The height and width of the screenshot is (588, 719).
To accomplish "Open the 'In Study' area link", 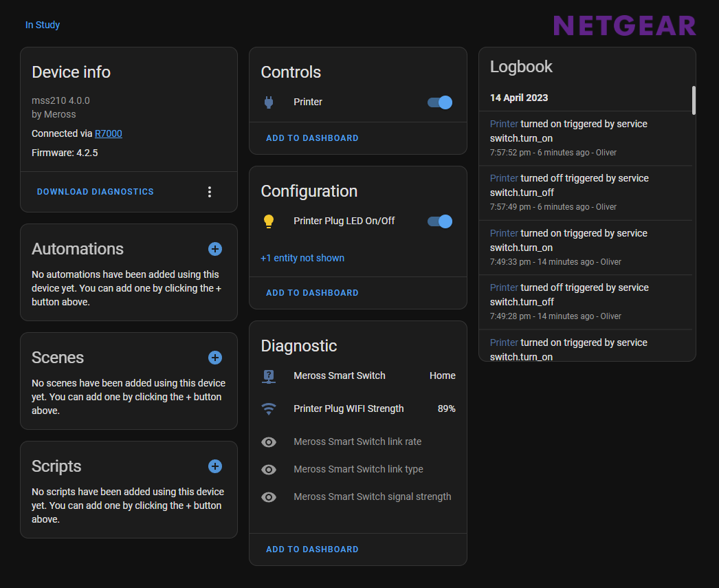I will tap(43, 25).
